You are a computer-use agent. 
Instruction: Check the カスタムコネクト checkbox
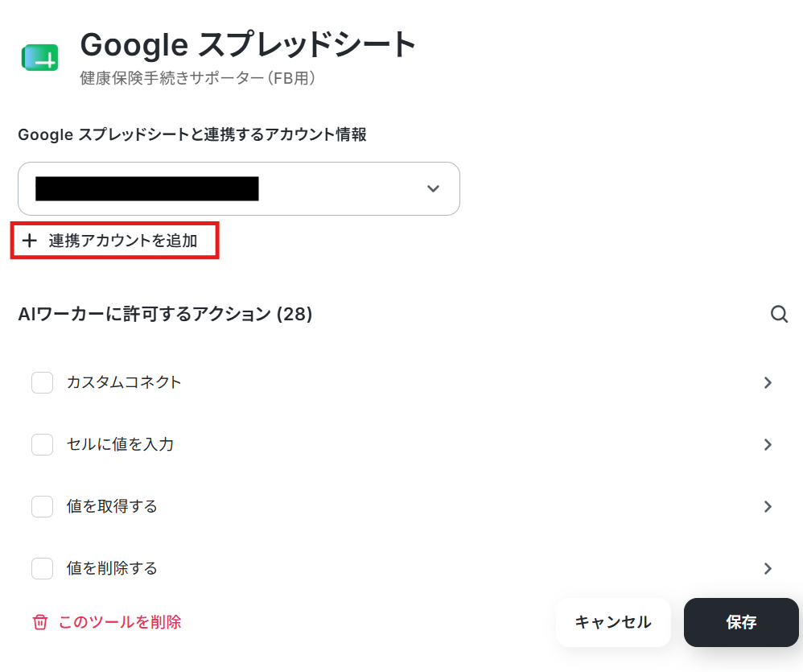pos(42,382)
